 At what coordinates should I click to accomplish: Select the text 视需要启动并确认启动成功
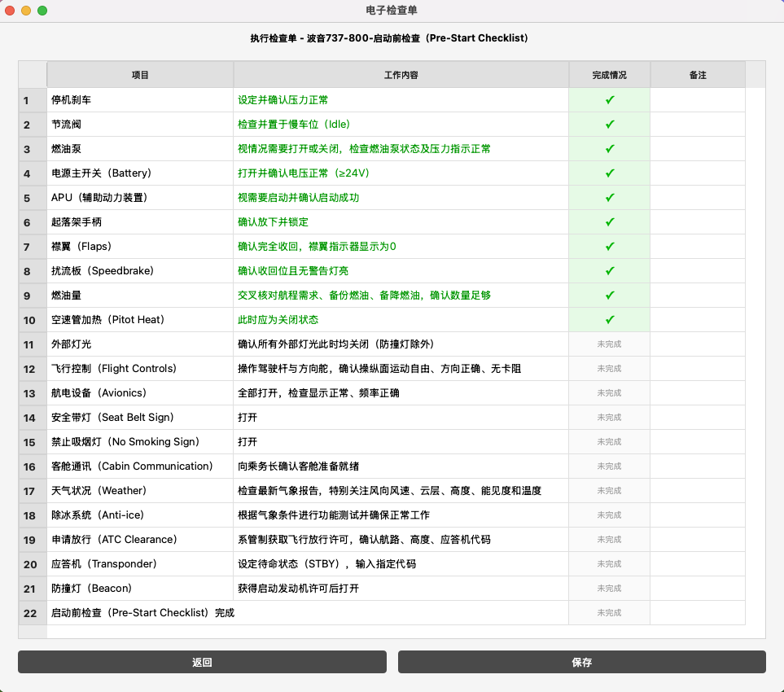299,198
